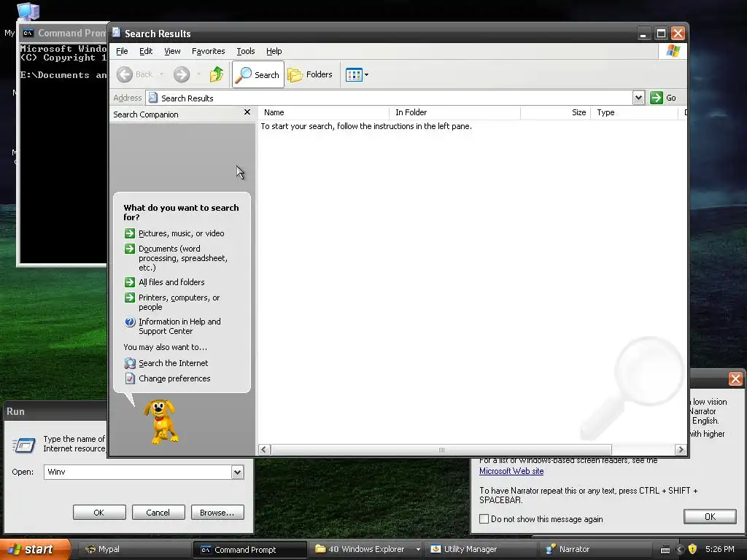Viewport: 747px width, 560px height.
Task: Open the Favorites menu
Action: point(208,51)
